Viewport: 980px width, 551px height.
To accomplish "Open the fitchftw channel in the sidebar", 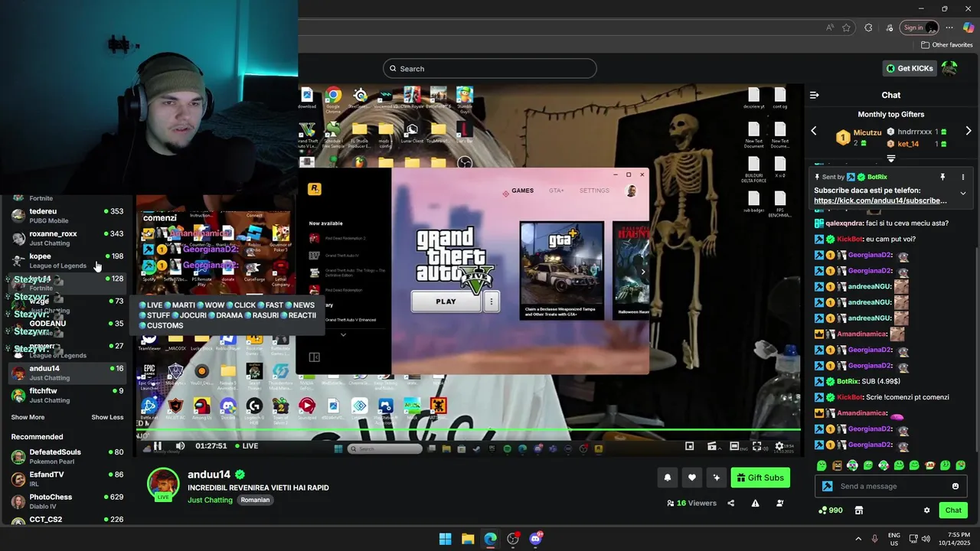I will point(67,395).
